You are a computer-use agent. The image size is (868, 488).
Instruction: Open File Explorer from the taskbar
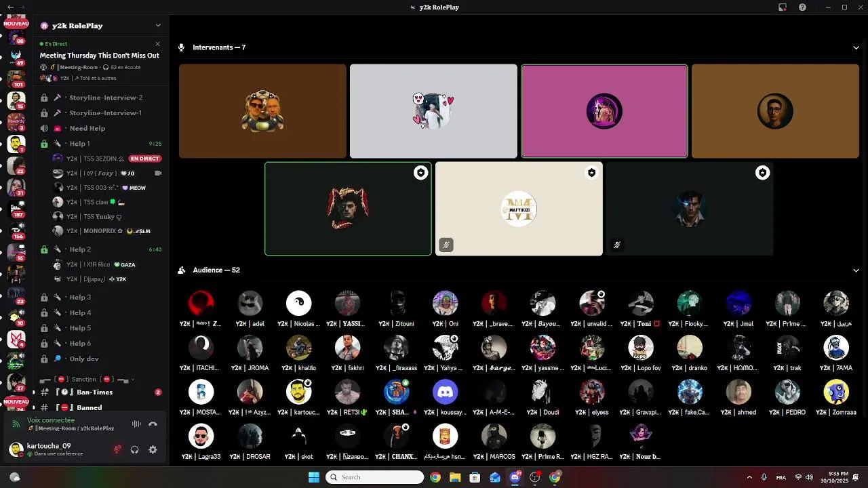pyautogui.click(x=455, y=477)
